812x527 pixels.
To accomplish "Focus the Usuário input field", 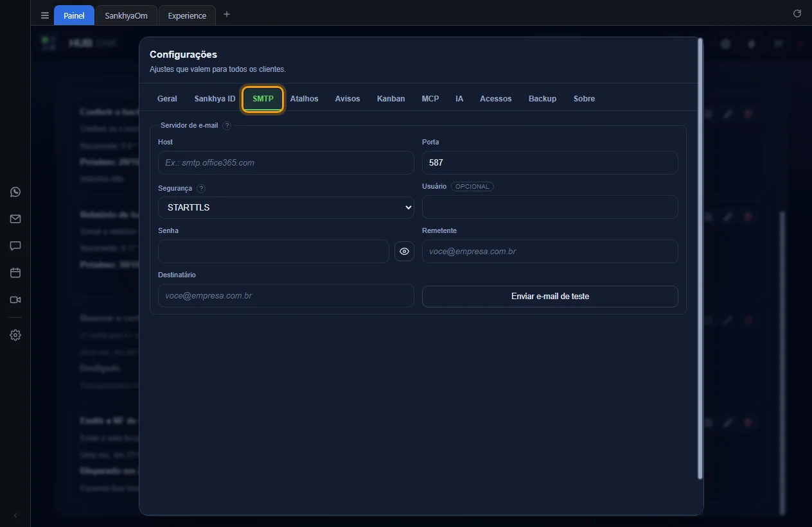I will (x=550, y=207).
